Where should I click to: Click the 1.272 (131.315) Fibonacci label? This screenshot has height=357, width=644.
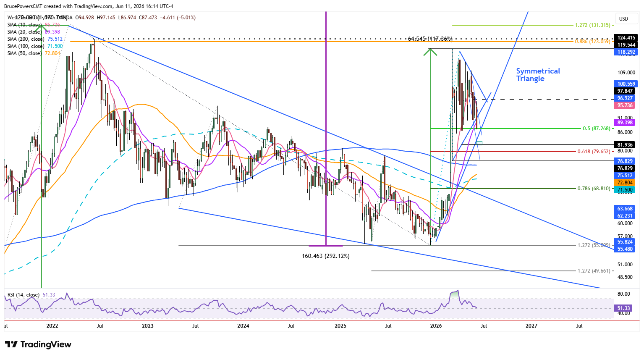coord(593,25)
